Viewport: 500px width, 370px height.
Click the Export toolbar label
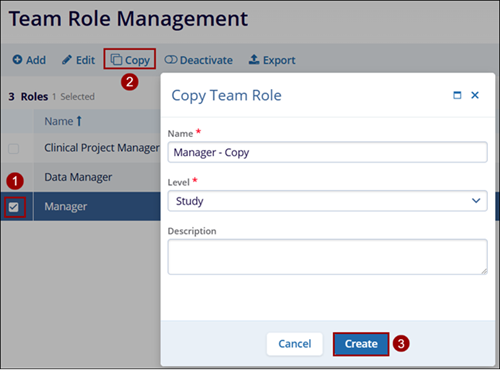point(279,60)
